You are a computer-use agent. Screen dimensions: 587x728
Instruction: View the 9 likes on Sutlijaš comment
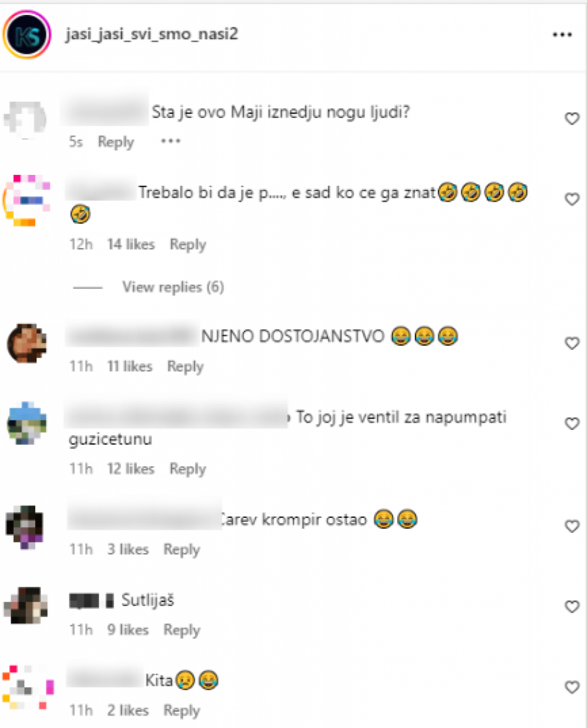(128, 629)
